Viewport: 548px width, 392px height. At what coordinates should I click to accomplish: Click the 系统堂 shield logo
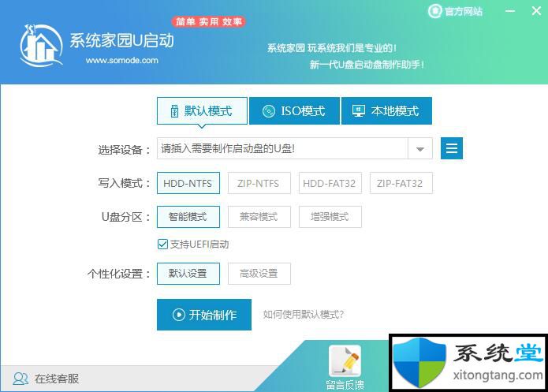tap(419, 363)
